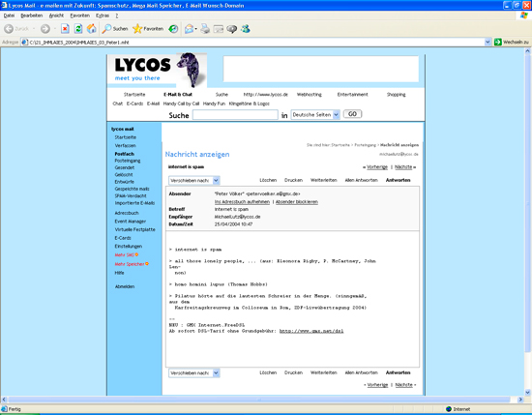Click the upper Antworten reply link
Viewport: 532px width, 415px height.
coord(398,180)
